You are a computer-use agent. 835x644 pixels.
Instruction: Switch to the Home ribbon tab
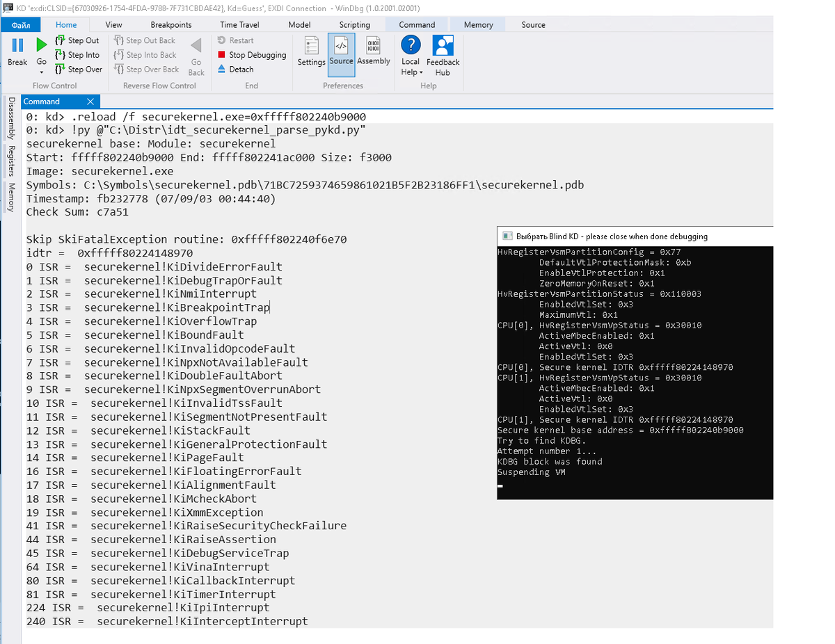(x=66, y=25)
